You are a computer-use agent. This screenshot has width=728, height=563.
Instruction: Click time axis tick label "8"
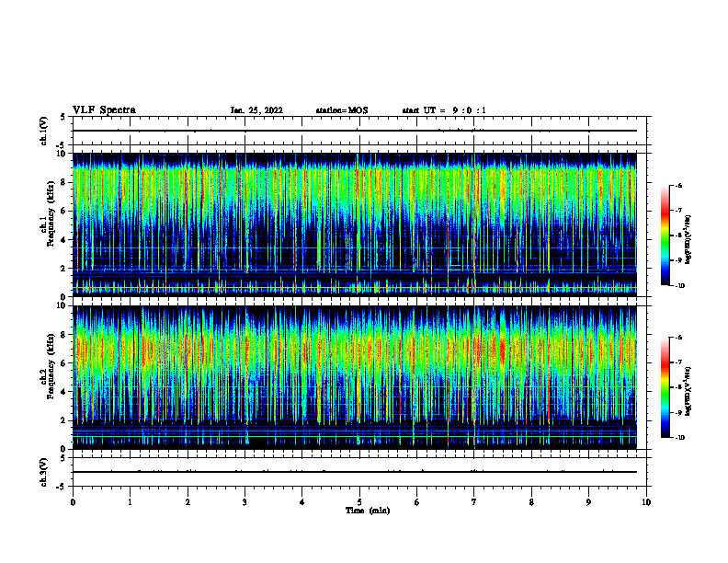pos(531,502)
